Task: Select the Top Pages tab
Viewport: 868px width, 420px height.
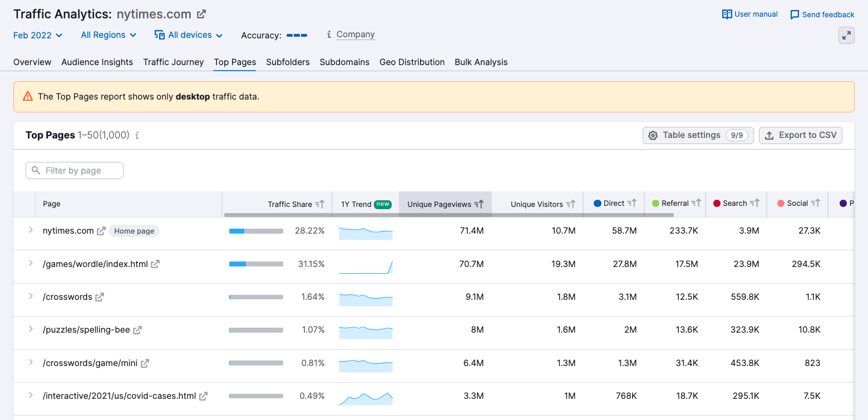Action: pos(235,62)
